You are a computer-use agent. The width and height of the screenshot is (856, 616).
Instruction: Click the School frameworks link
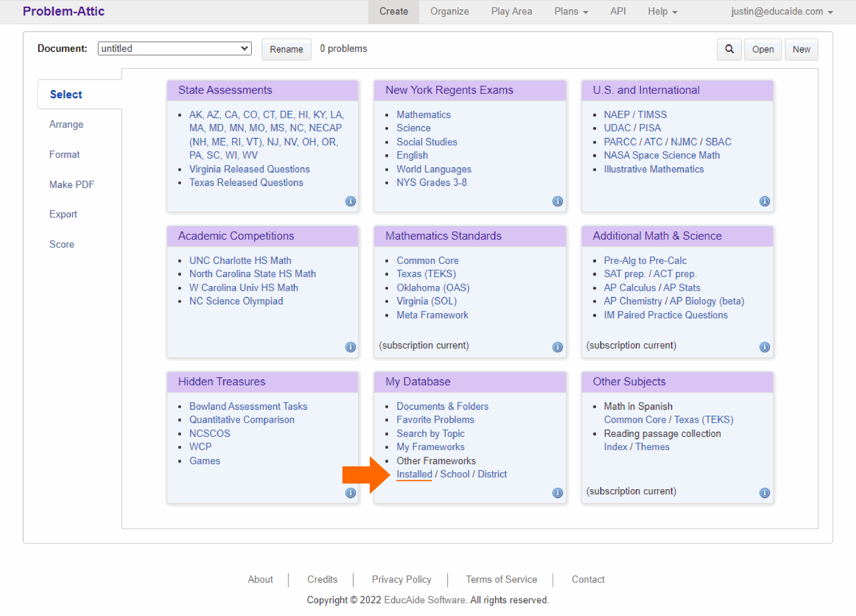pyautogui.click(x=455, y=475)
